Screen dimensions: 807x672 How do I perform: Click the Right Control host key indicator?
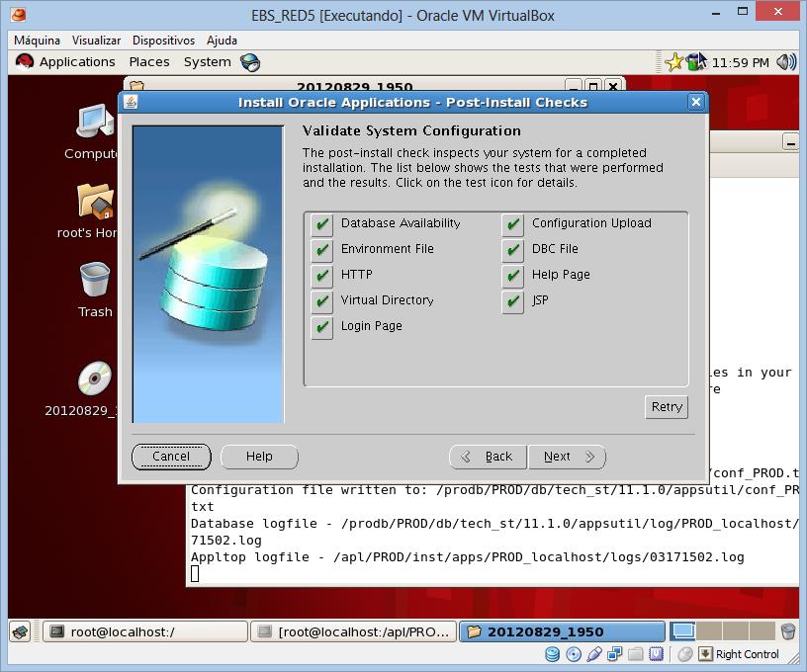(x=740, y=654)
